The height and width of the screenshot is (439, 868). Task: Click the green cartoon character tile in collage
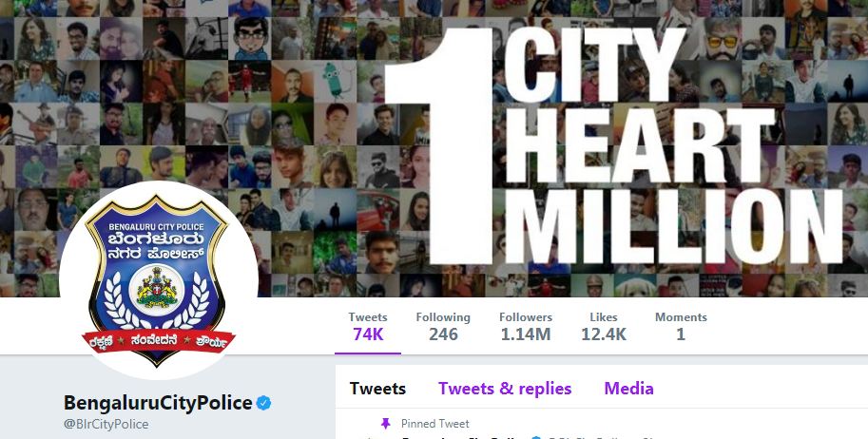coord(334,81)
